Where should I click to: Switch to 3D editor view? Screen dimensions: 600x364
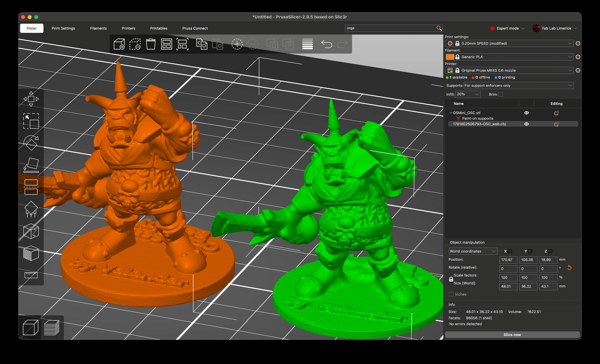tap(30, 328)
